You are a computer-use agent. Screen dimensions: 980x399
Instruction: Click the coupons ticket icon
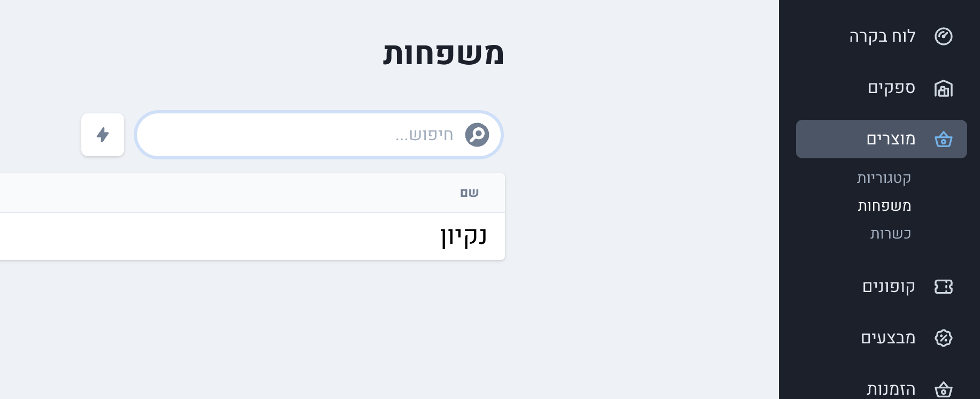(x=943, y=287)
